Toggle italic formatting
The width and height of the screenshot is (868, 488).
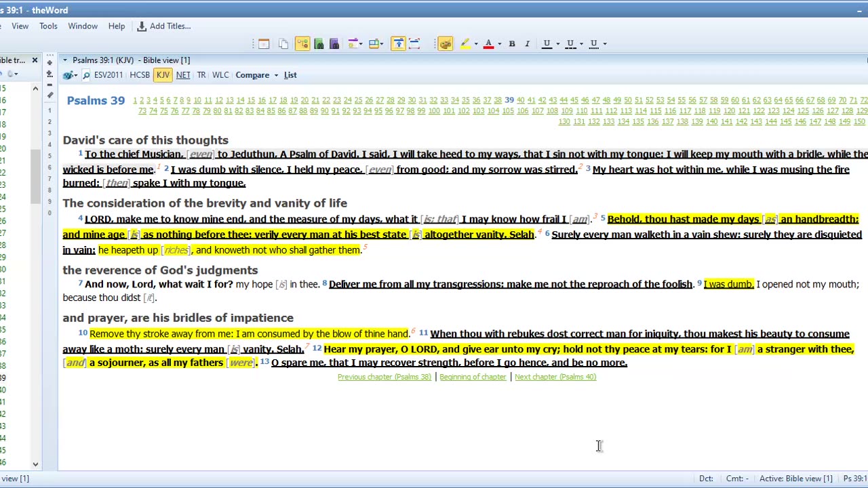(527, 43)
